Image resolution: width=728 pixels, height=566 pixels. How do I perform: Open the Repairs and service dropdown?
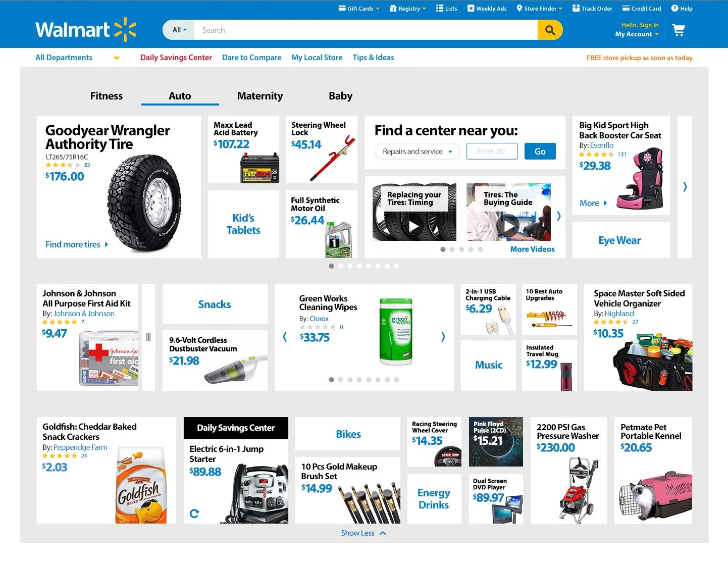[418, 151]
